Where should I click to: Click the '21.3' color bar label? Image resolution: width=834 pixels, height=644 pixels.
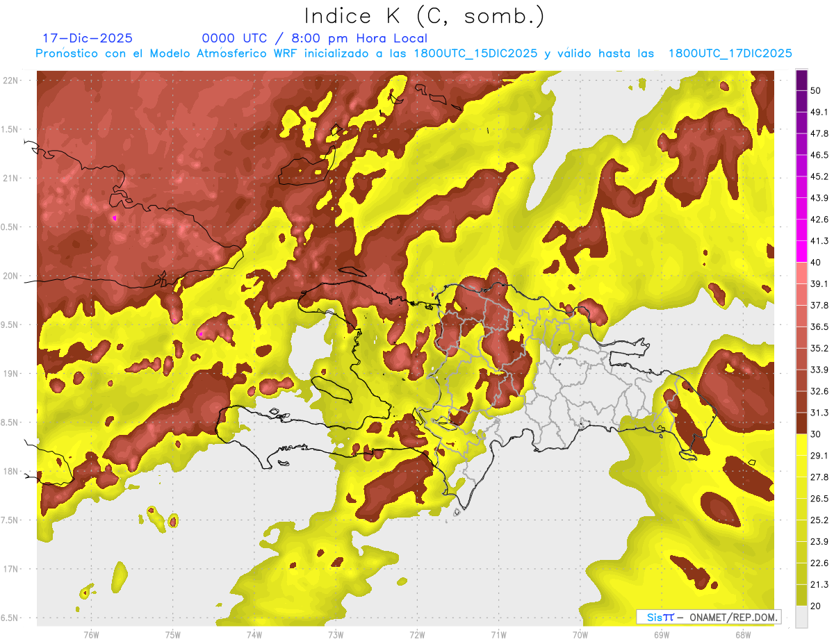[819, 584]
